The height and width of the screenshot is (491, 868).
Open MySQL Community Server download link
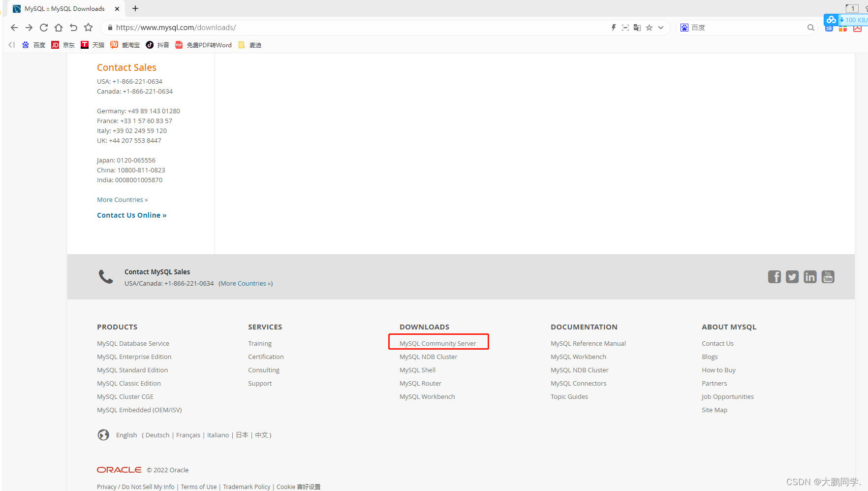pos(437,343)
